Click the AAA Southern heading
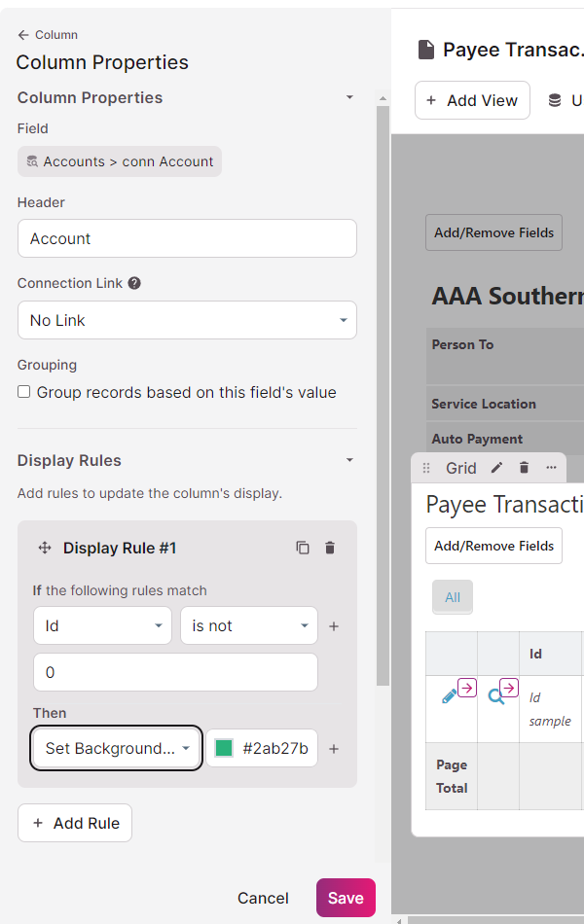Viewport: 584px width, 924px height. (x=508, y=296)
